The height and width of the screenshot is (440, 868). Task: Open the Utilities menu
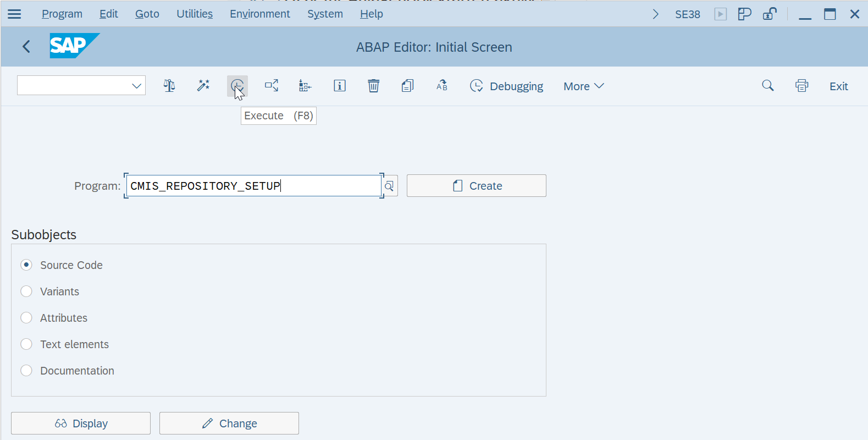(x=195, y=14)
